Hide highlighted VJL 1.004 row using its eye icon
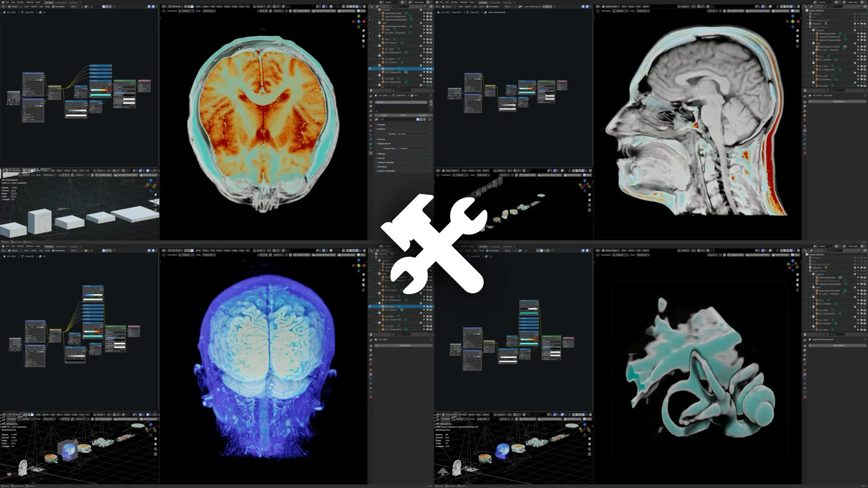 pyautogui.click(x=427, y=69)
